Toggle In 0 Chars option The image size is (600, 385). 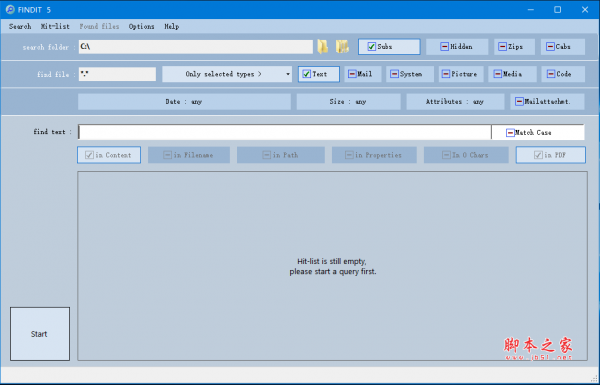pos(466,155)
